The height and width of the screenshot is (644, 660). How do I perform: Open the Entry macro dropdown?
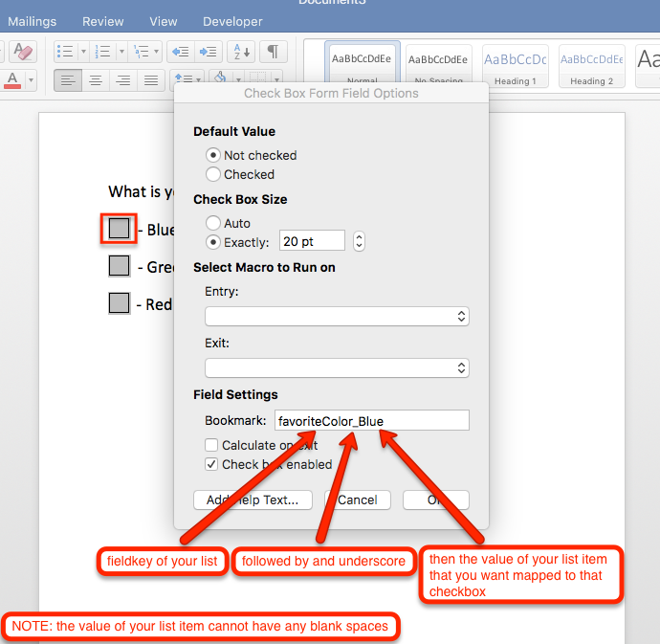[337, 316]
